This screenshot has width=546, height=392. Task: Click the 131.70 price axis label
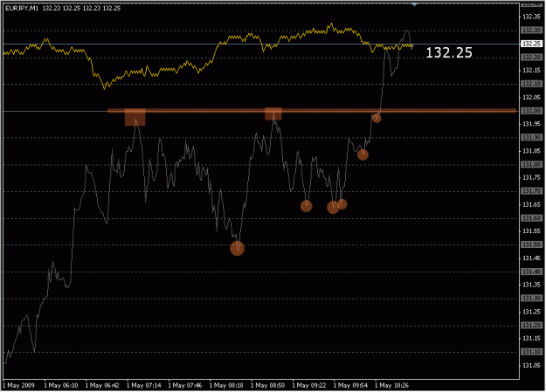click(532, 191)
